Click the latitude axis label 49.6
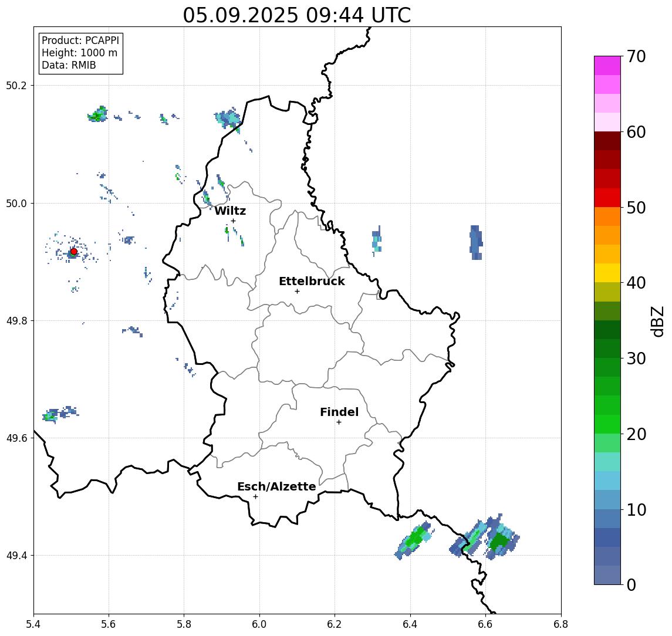672x636 pixels. pyautogui.click(x=16, y=438)
